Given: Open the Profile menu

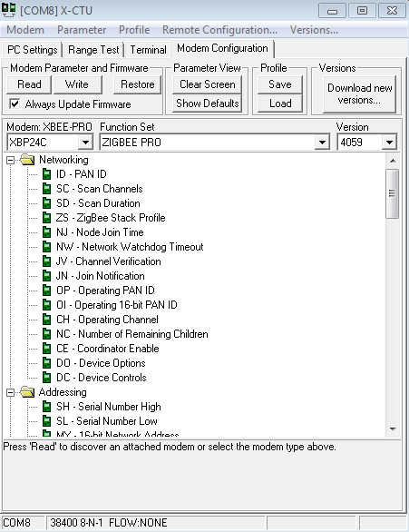Looking at the screenshot, I should point(134,30).
